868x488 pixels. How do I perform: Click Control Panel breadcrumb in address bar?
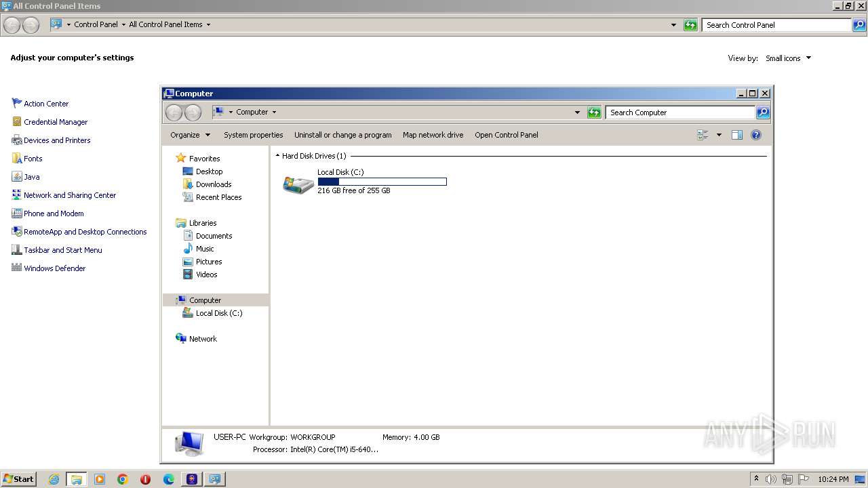coord(96,24)
